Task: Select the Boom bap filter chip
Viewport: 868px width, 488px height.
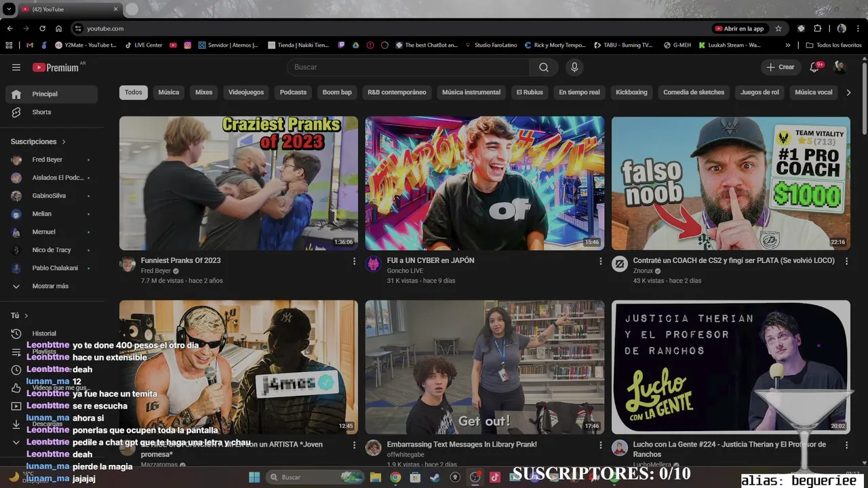Action: 337,93
